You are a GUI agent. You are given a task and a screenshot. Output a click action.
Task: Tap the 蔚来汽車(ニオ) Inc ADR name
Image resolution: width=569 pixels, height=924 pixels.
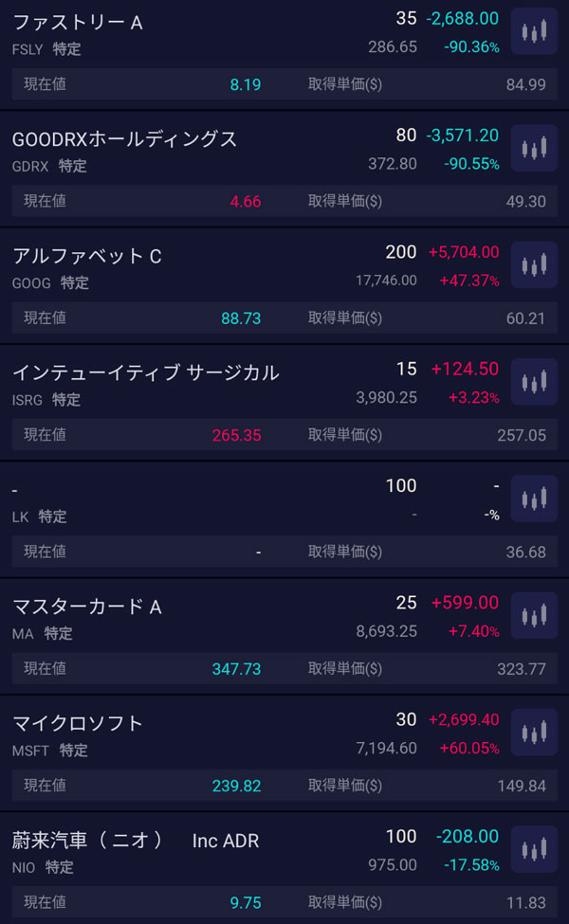[x=136, y=840]
